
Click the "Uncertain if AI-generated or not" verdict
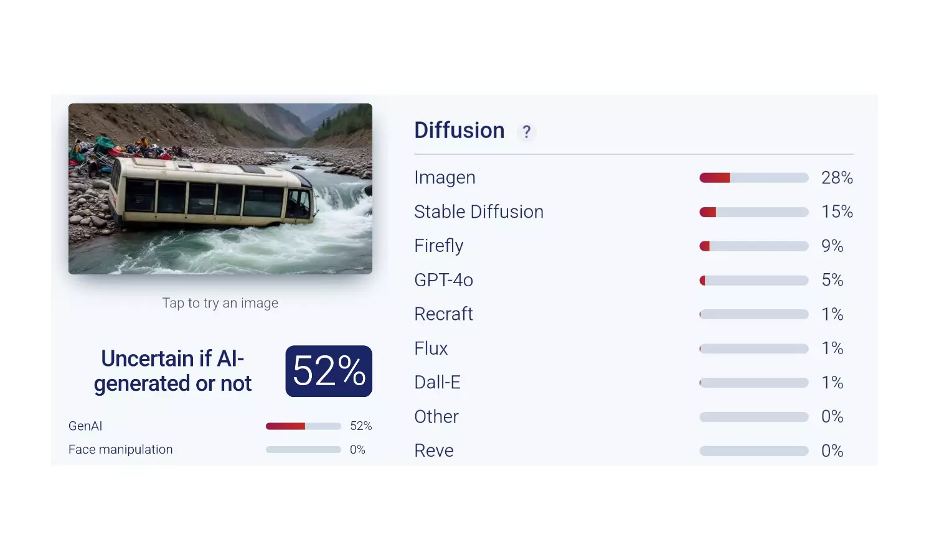pyautogui.click(x=172, y=371)
